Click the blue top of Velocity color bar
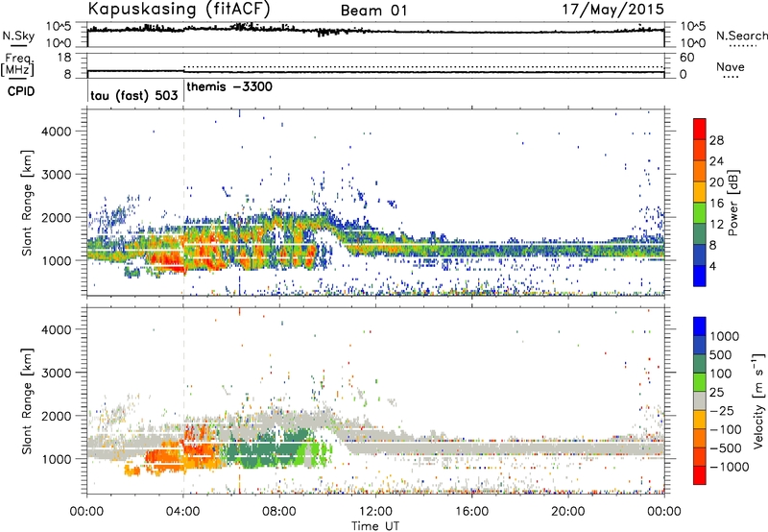This screenshot has height=532, width=768. [700, 326]
